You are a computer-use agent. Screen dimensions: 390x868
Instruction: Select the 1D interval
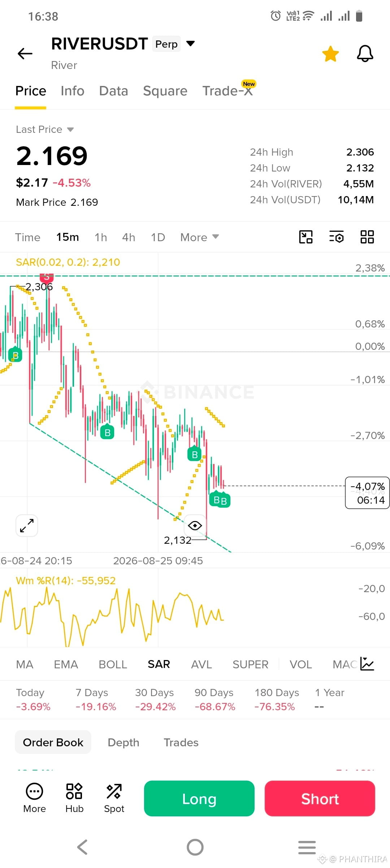pos(158,237)
